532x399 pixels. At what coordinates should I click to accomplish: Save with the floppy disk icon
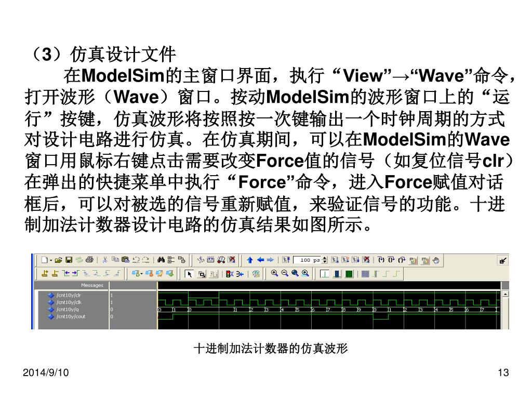click(x=69, y=260)
